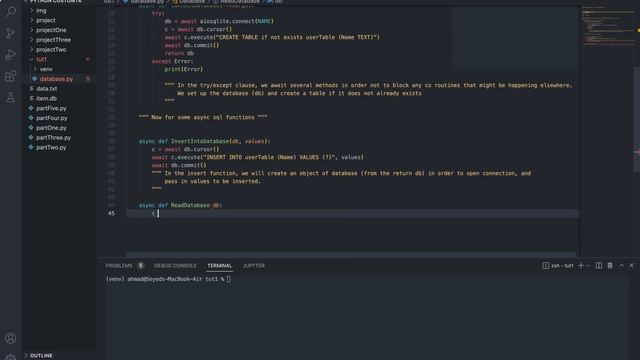
Task: Click the item.db file icon
Action: (31, 98)
